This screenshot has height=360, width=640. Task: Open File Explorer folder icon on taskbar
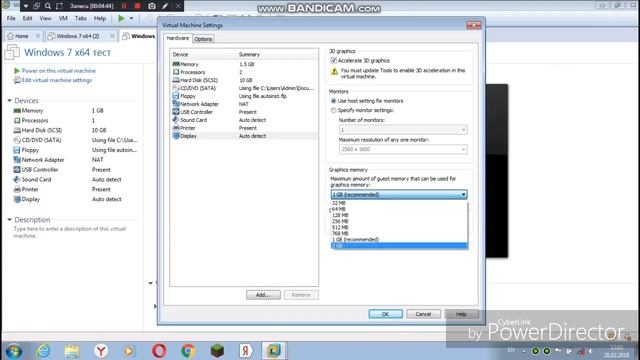coord(72,351)
